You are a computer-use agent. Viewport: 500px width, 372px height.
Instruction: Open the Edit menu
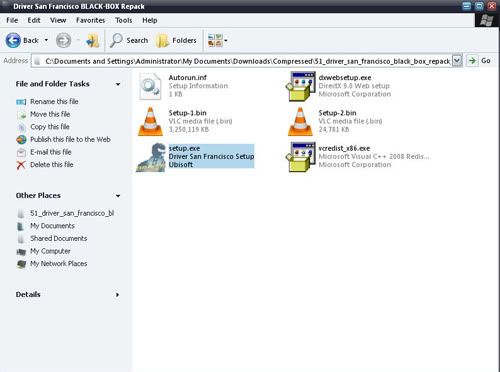pyautogui.click(x=34, y=20)
